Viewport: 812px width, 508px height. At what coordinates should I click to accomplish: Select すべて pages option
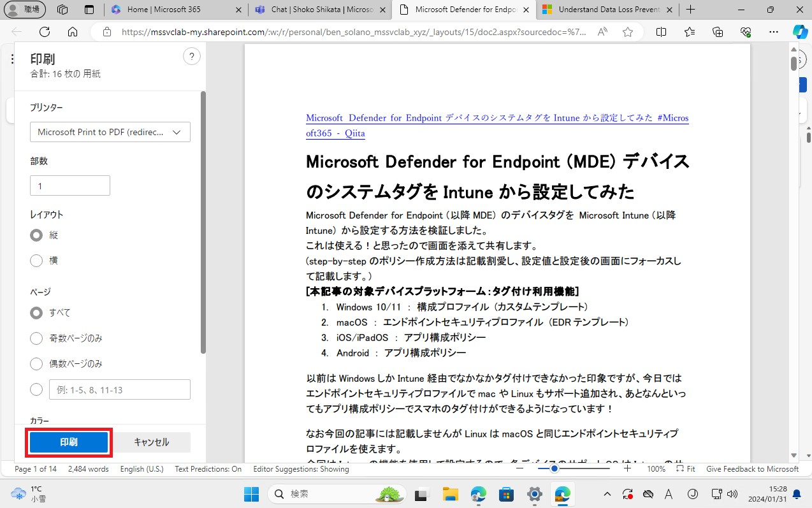36,313
